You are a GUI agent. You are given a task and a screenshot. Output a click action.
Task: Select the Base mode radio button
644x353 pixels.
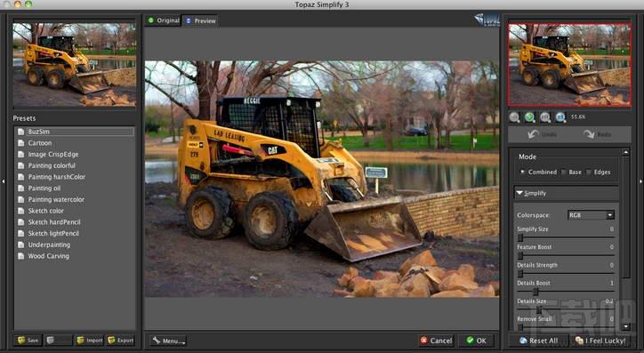[x=564, y=172]
